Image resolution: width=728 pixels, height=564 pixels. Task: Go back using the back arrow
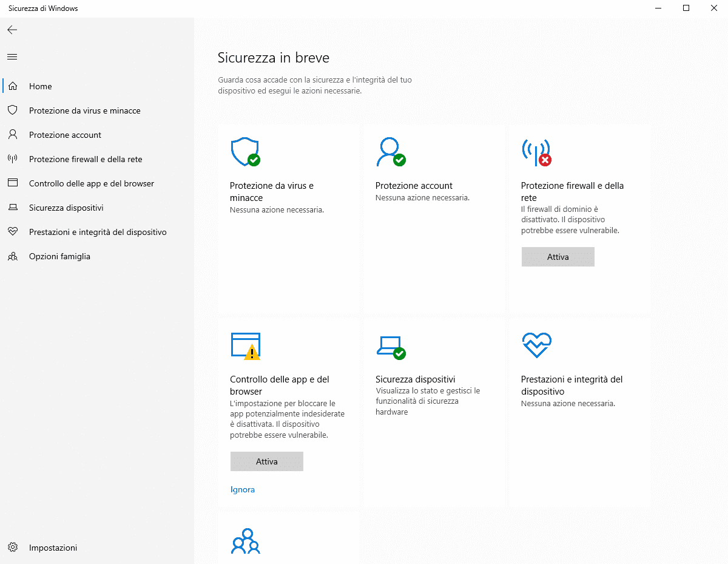click(12, 30)
